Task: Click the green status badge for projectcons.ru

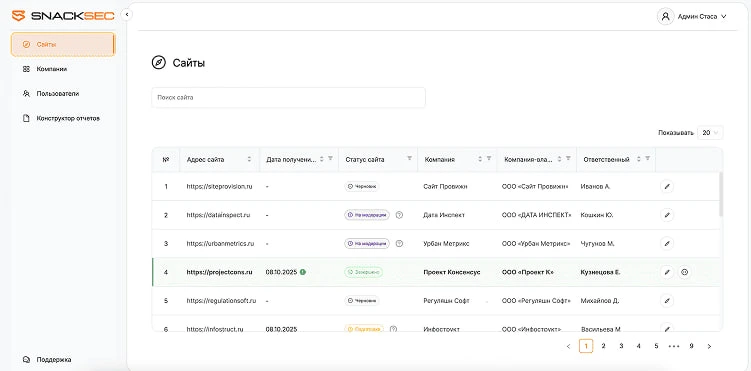Action: click(x=363, y=272)
